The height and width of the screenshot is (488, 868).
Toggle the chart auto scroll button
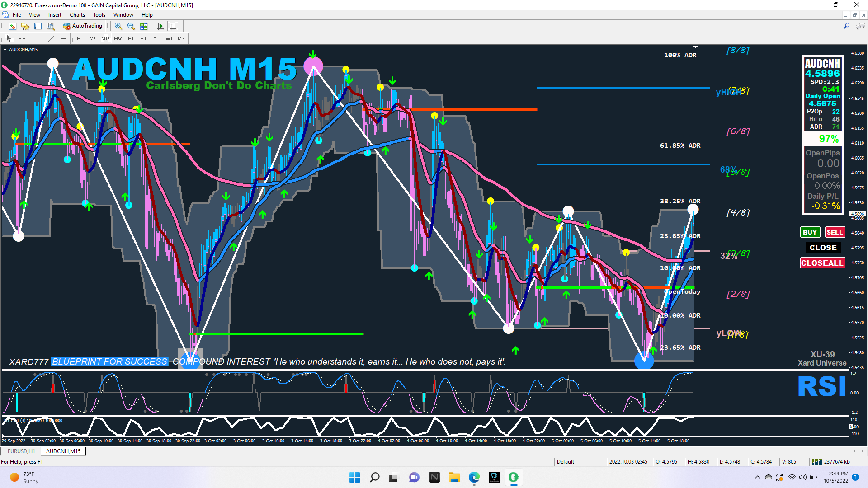[x=160, y=26]
